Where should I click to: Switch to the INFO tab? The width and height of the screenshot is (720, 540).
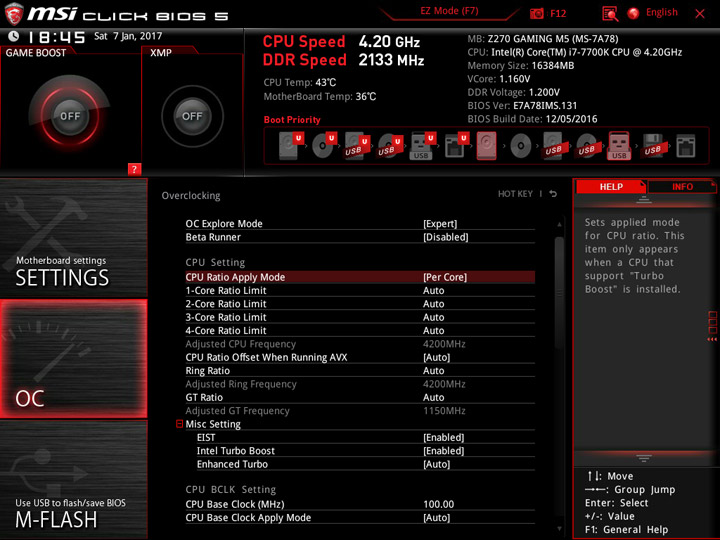(682, 186)
